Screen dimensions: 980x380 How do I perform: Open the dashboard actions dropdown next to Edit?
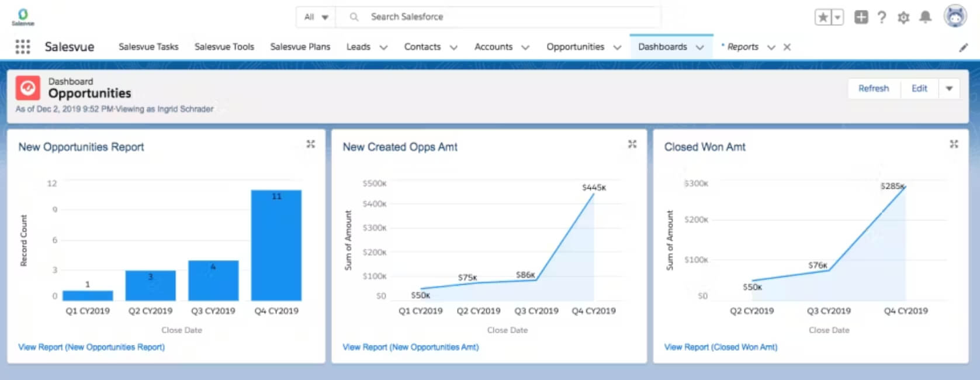[x=949, y=88]
